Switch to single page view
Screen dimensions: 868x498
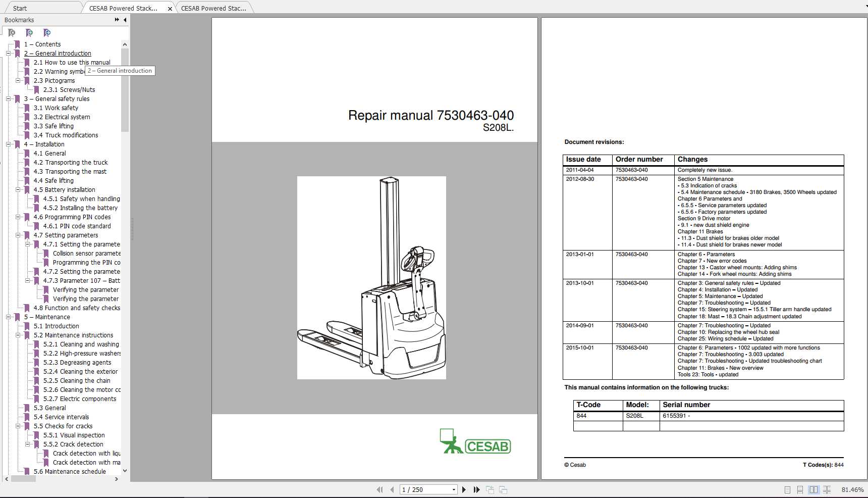click(787, 489)
